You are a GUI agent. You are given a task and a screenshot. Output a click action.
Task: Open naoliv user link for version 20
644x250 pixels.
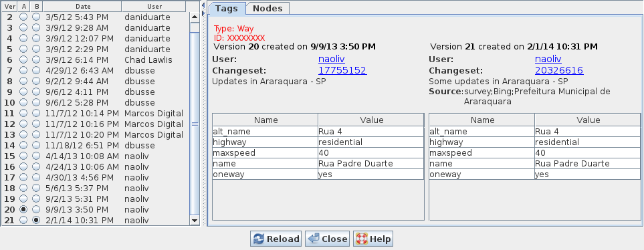332,59
